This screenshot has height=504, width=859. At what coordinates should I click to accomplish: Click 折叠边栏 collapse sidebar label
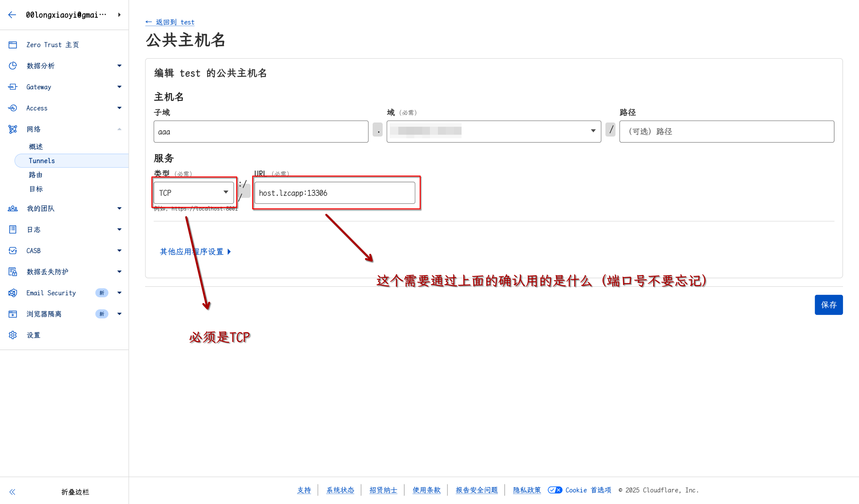75,492
